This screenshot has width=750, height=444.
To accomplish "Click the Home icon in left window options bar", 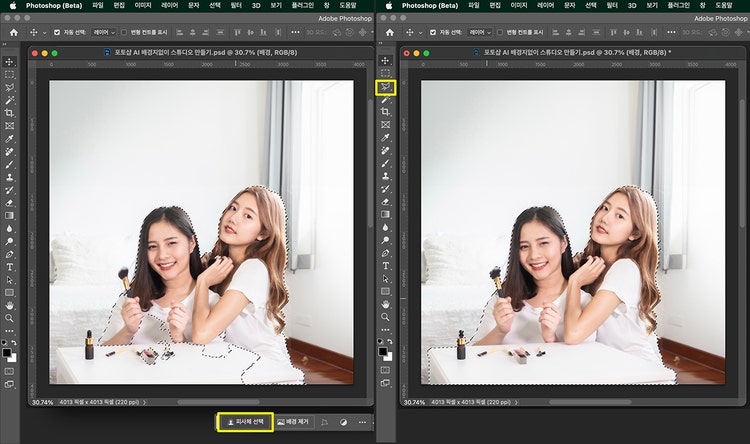I will [14, 33].
